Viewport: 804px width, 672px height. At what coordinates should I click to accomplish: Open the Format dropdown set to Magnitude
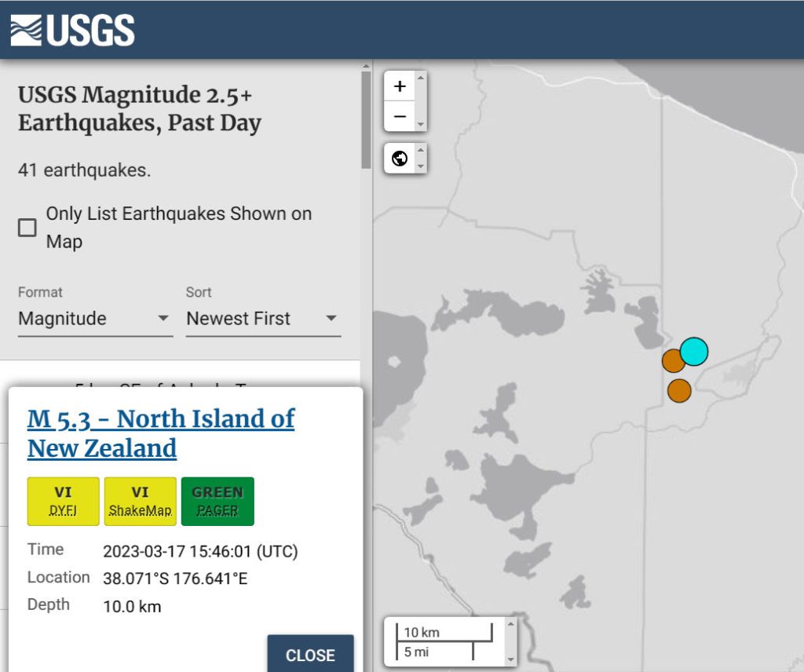pyautogui.click(x=95, y=319)
